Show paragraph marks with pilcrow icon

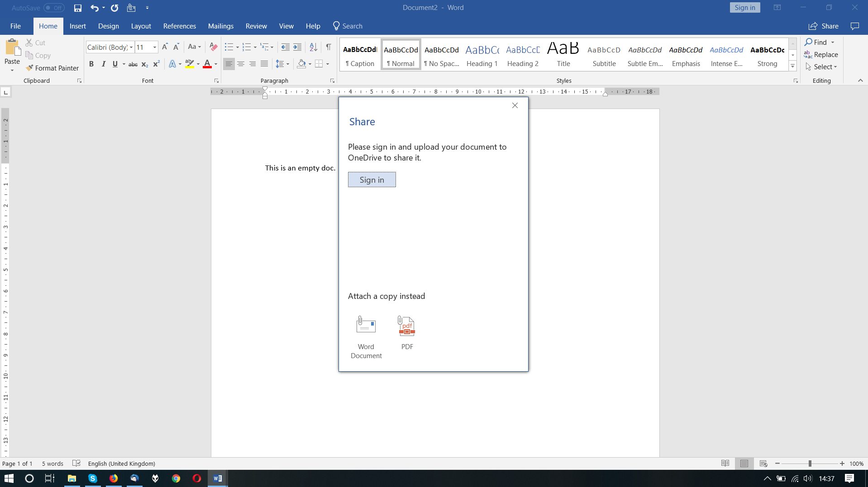pos(329,47)
